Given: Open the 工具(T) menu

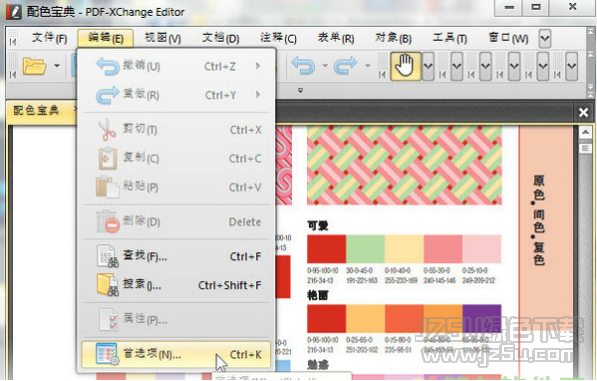Looking at the screenshot, I should (x=450, y=38).
